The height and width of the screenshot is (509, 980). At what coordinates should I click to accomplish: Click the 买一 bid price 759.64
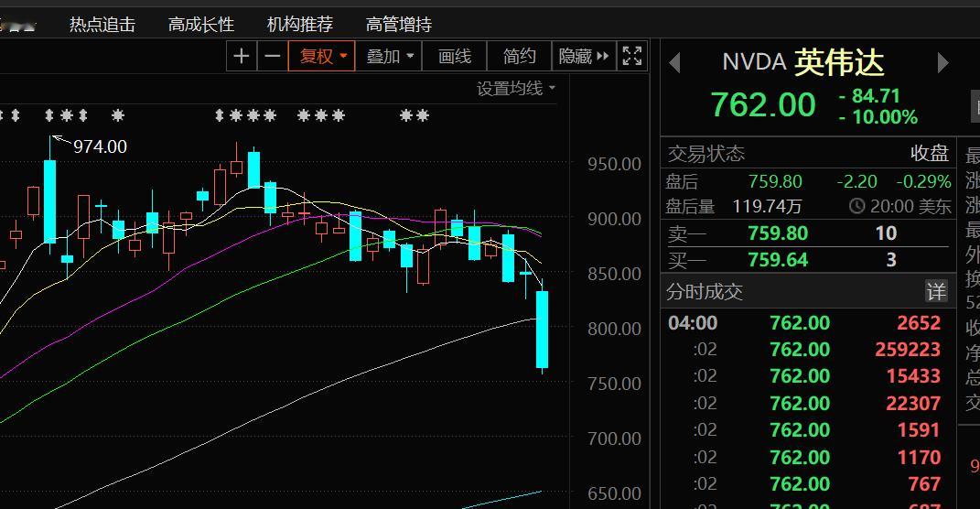[x=778, y=259]
